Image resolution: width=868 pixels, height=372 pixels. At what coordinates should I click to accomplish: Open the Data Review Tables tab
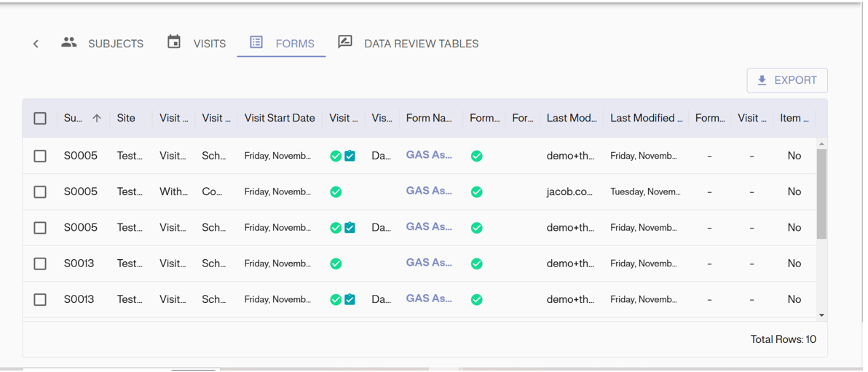pyautogui.click(x=409, y=44)
